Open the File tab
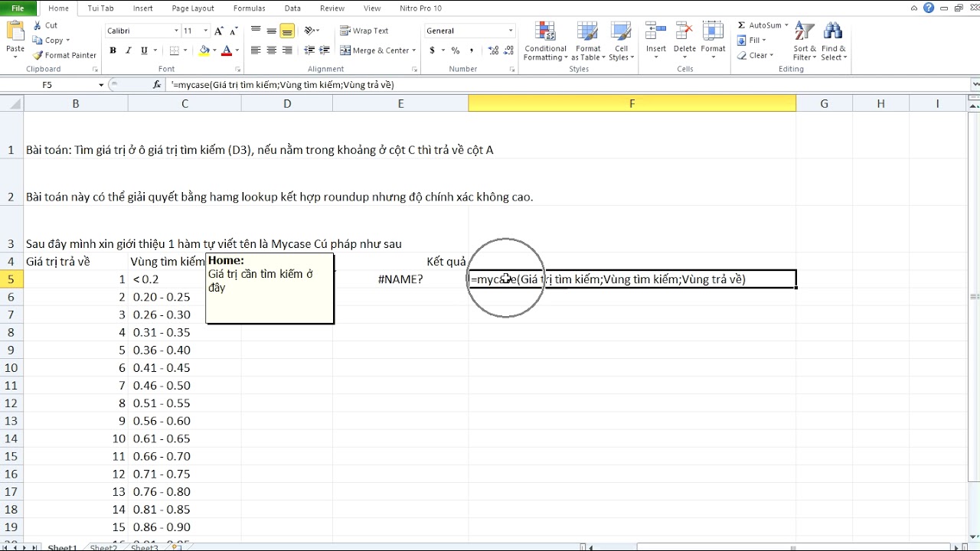Image resolution: width=980 pixels, height=551 pixels. tap(18, 8)
